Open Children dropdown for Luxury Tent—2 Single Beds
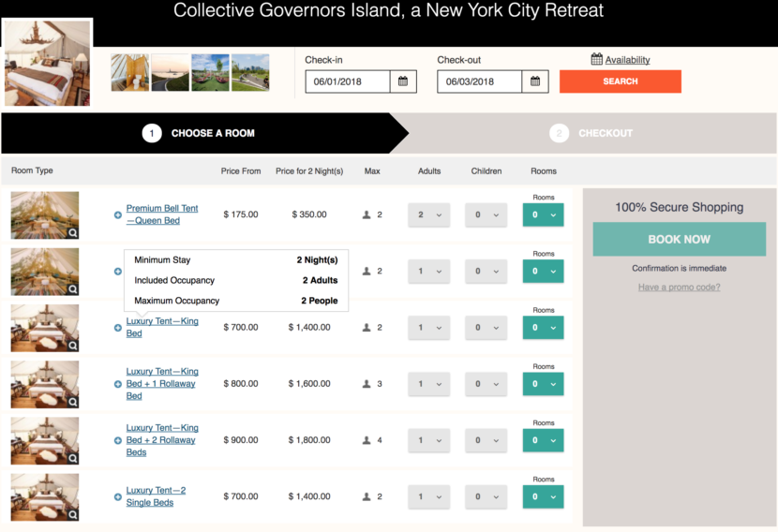This screenshot has width=778, height=532. [486, 496]
